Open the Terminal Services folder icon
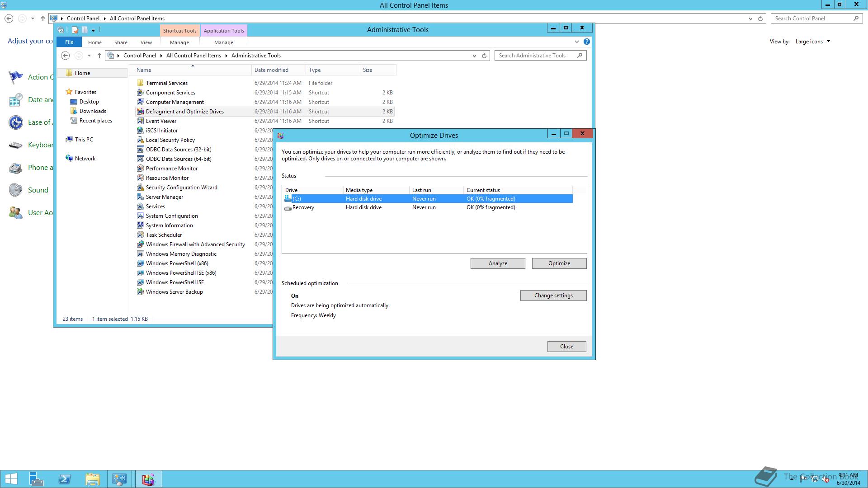Screen dimensions: 868x488 [140, 83]
